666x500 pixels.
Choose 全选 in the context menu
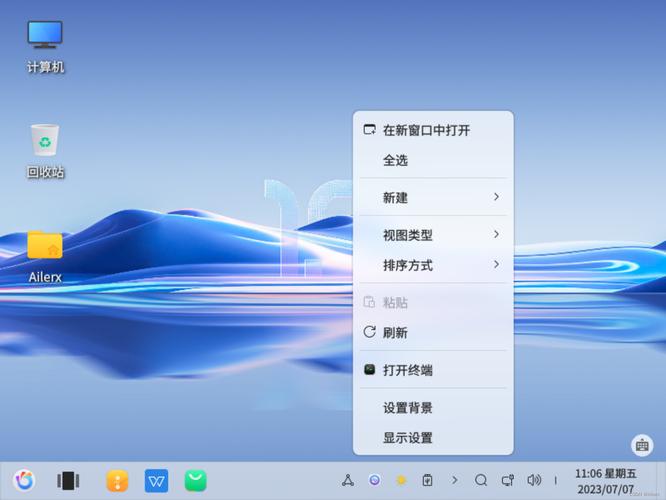433,160
